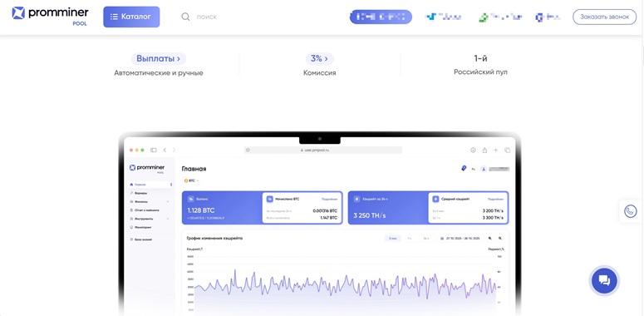Click the tab overview icon in mockup browser

507,150
